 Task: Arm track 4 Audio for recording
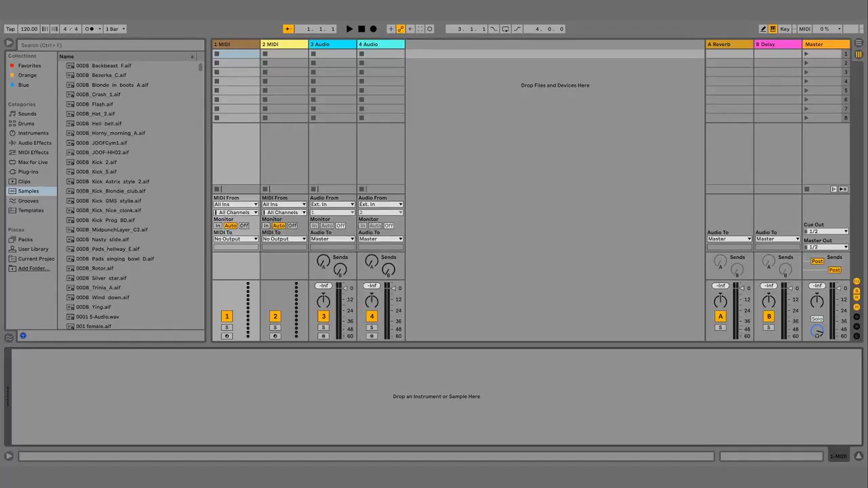(372, 336)
